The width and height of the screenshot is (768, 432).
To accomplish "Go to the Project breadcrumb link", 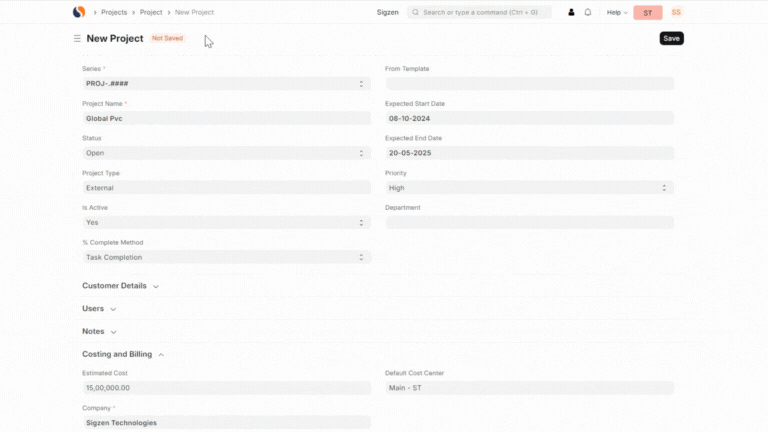I will tap(151, 13).
